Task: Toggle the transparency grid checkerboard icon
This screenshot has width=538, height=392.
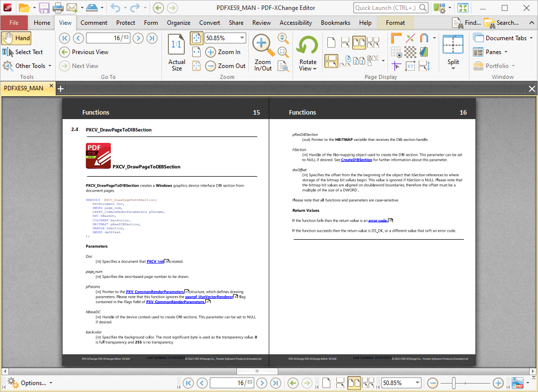Action: [410, 52]
